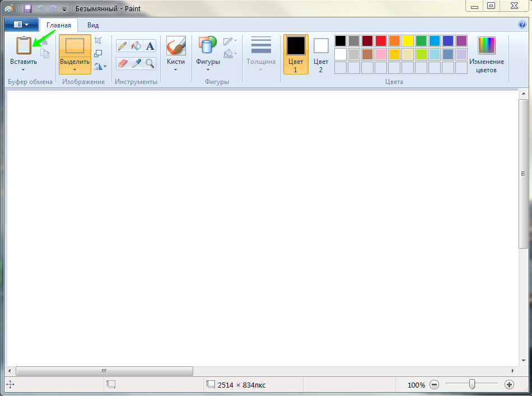Open Edit colors rainbow icon

coord(487,45)
